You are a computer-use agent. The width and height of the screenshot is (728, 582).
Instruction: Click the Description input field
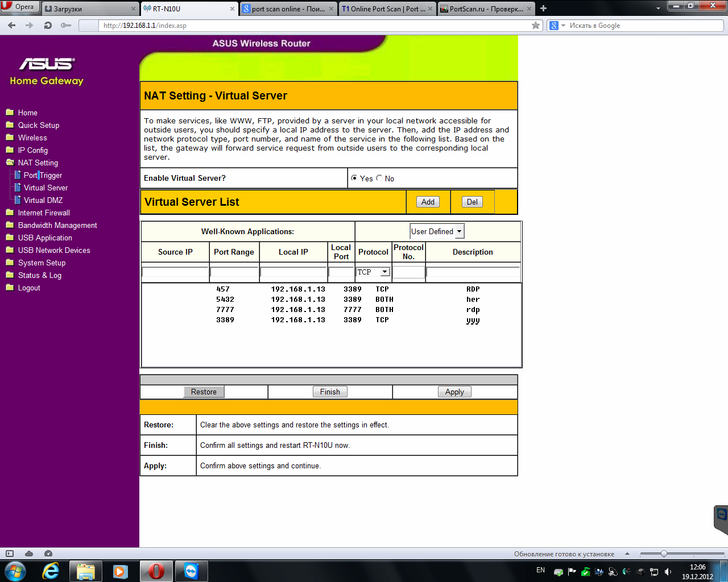click(473, 272)
